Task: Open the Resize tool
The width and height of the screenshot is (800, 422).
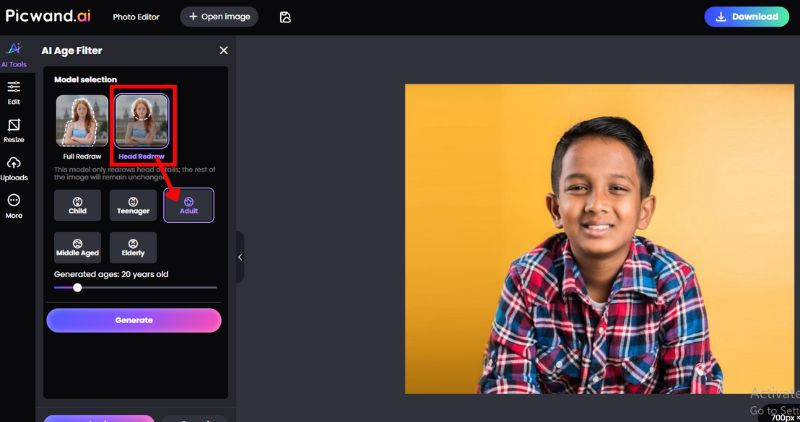Action: (x=14, y=130)
